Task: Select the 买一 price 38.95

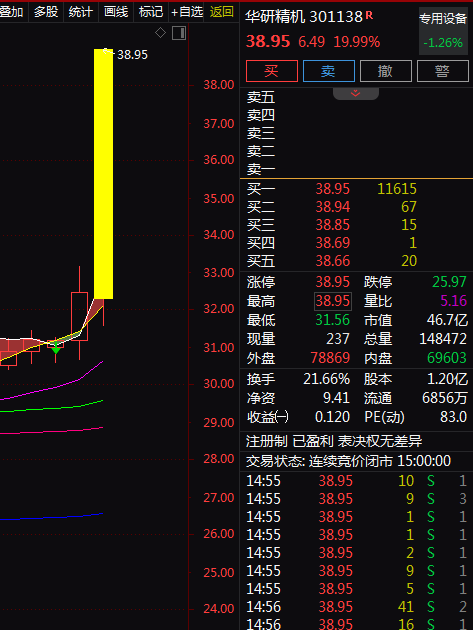Action: point(332,189)
